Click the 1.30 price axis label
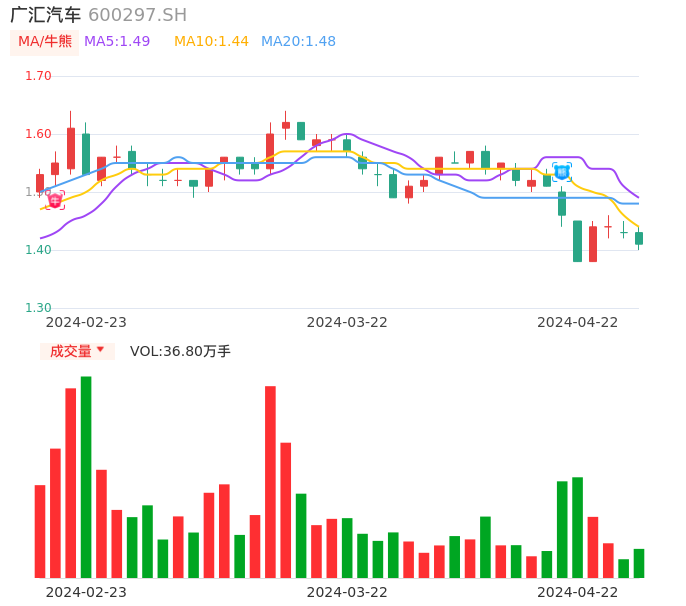Image resolution: width=686 pixels, height=606 pixels. point(38,308)
